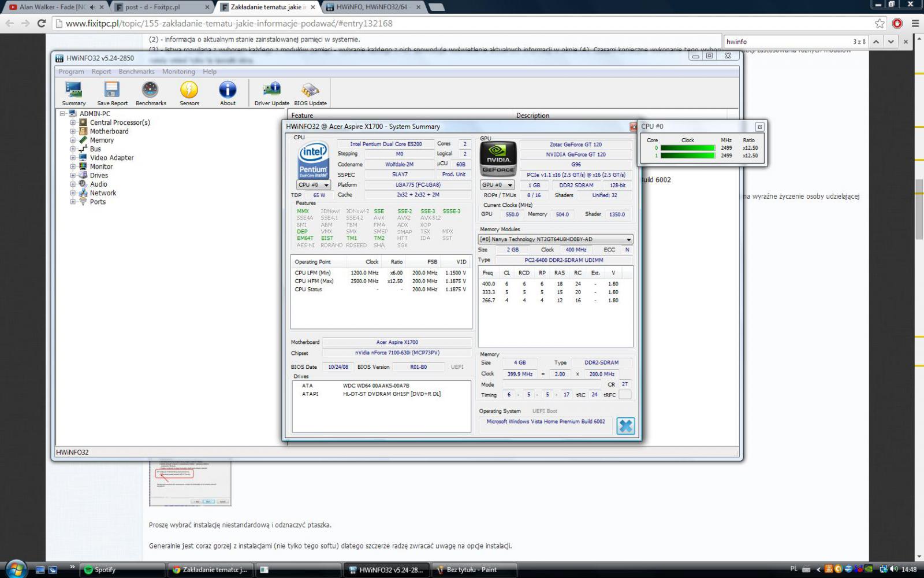Open the CPU #0 selector dropdown
Viewport: 924px width, 578px height.
(314, 185)
